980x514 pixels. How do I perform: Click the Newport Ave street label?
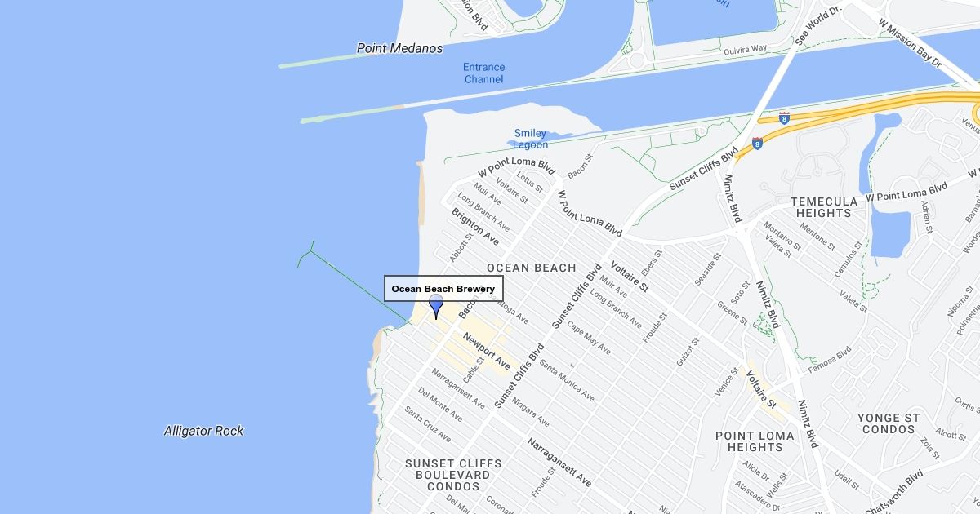click(x=487, y=351)
